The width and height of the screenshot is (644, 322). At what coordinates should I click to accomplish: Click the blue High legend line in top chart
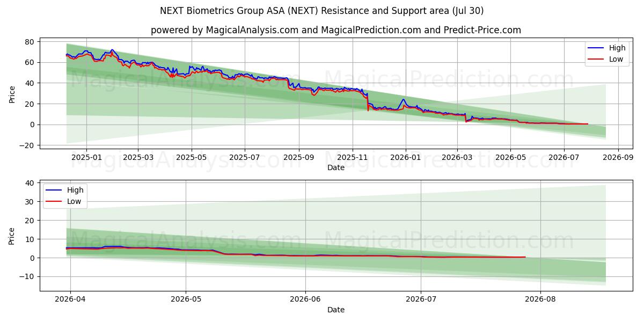click(596, 48)
